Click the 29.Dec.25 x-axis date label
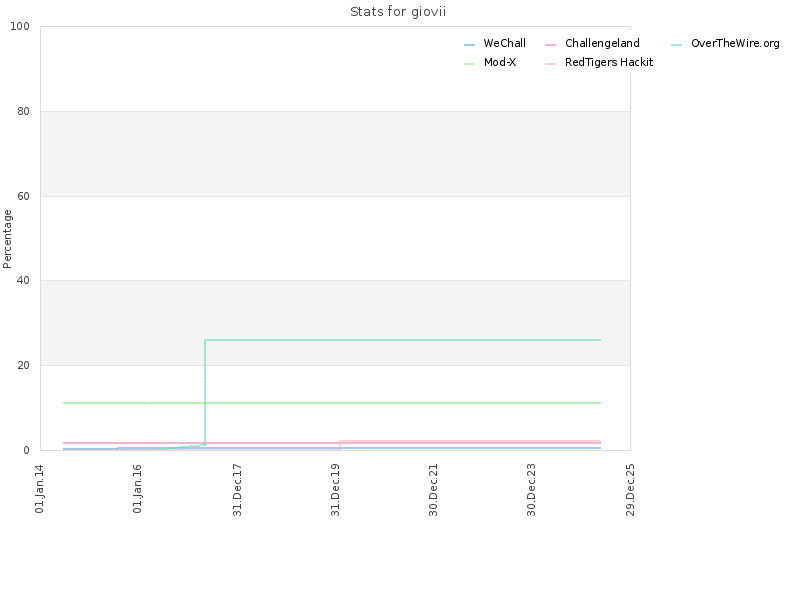Viewport: 800px width, 600px height. [x=630, y=490]
